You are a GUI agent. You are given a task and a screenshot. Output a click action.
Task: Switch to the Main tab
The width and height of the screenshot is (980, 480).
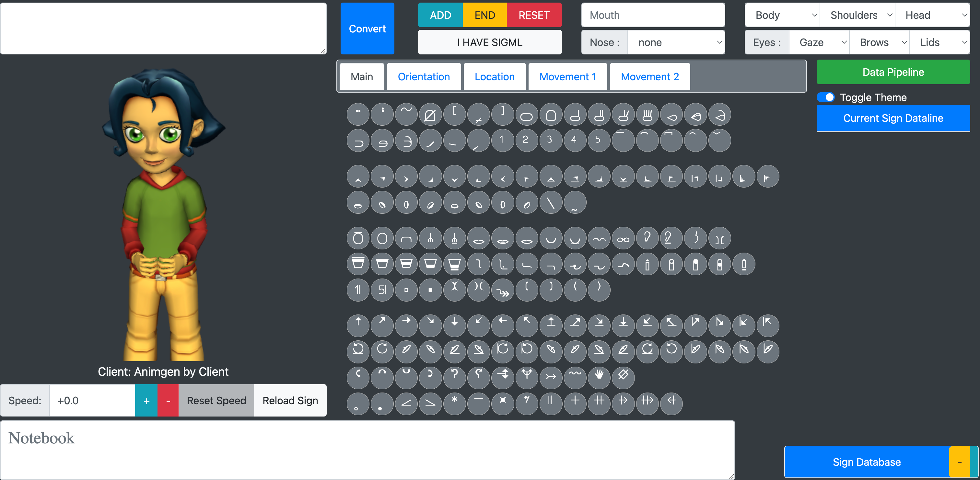point(362,76)
